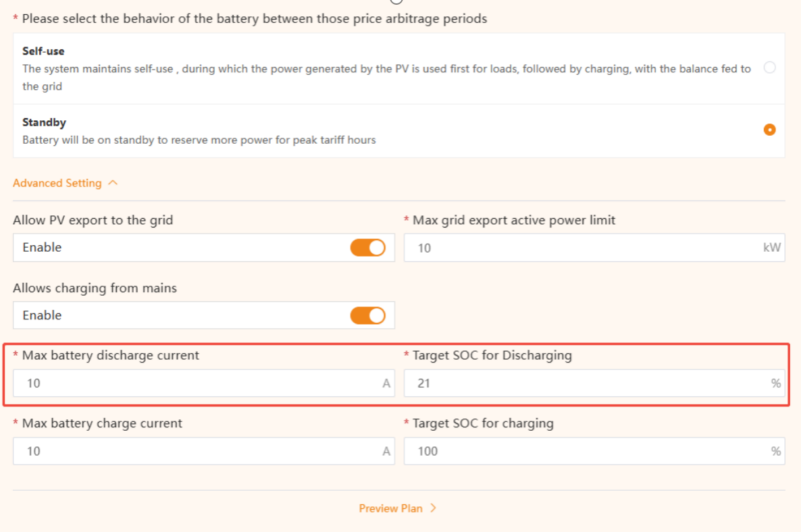801x532 pixels.
Task: Click the Max battery discharge current input
Action: (196, 383)
